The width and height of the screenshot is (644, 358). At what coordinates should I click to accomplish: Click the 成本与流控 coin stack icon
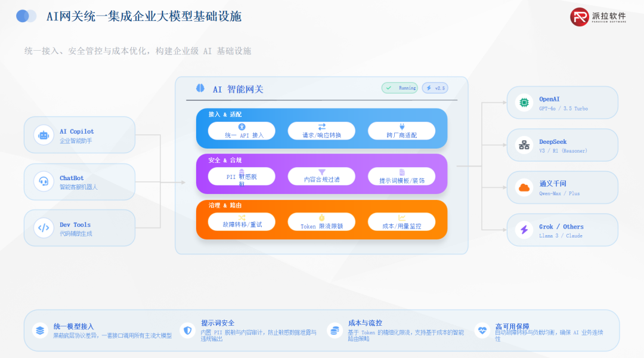(x=335, y=331)
